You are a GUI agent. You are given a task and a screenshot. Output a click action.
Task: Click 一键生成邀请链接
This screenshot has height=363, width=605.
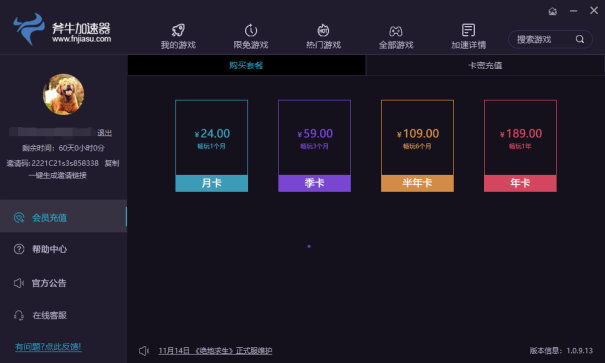[x=57, y=176]
